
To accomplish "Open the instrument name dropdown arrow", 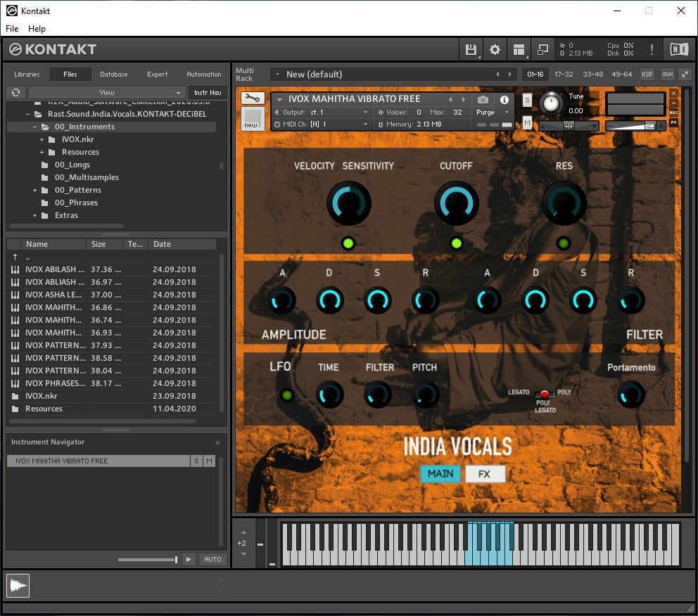I will (279, 99).
